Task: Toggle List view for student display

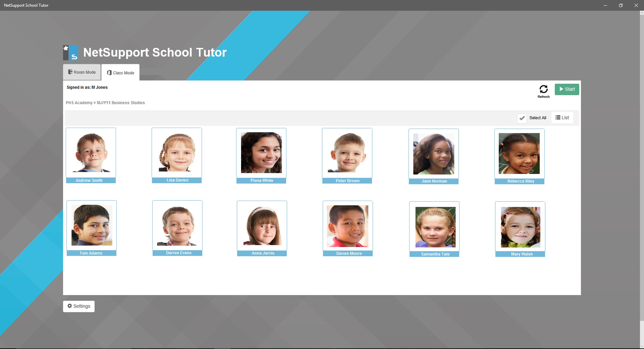Action: pyautogui.click(x=562, y=117)
